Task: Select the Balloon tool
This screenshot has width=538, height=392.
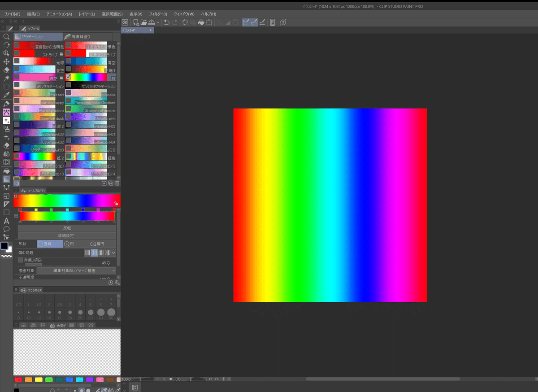Action: (6, 229)
